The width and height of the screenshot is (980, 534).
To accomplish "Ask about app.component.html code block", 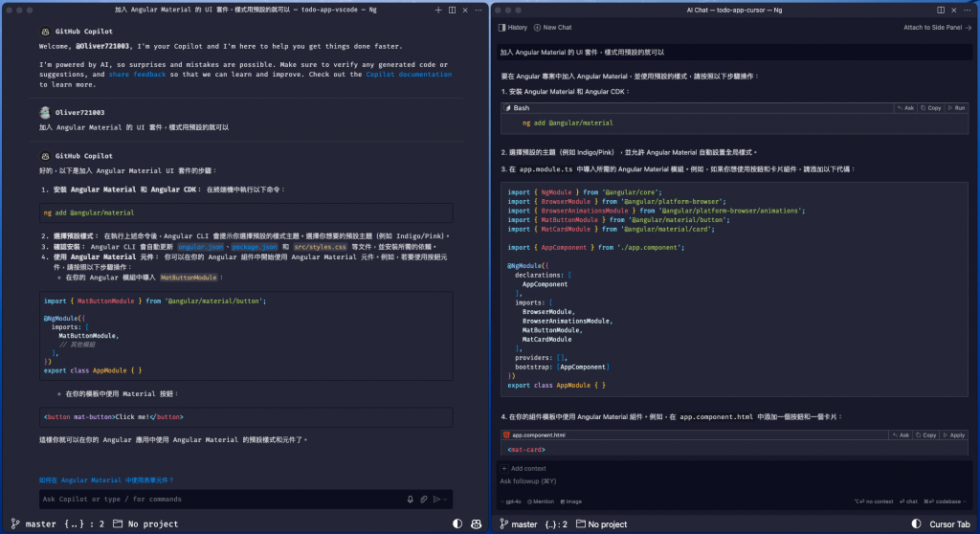I will coord(901,435).
